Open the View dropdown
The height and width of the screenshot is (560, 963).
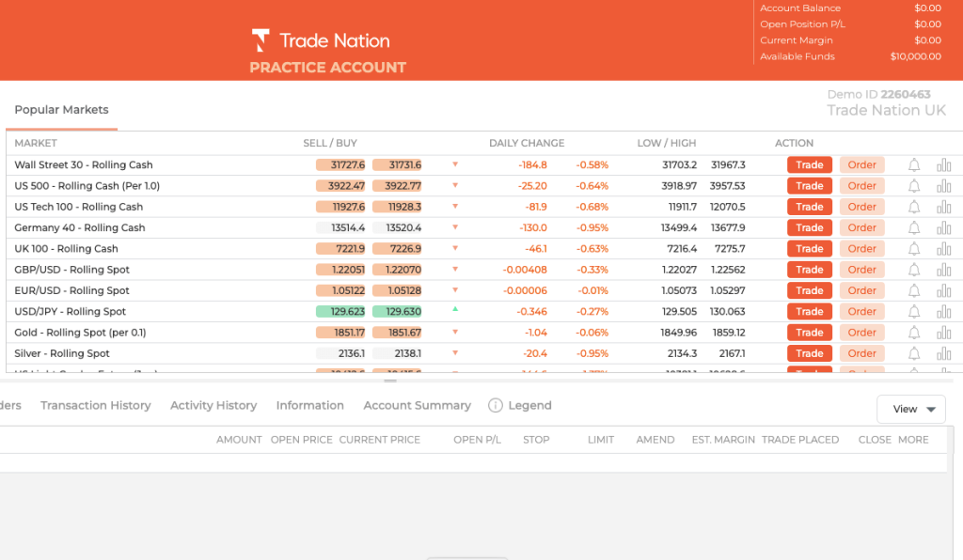point(910,409)
